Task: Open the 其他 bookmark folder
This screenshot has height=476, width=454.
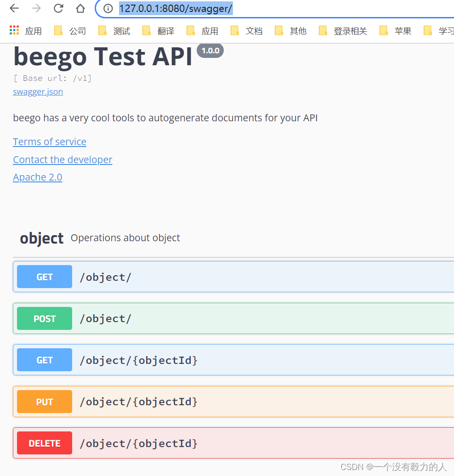Action: (290, 31)
